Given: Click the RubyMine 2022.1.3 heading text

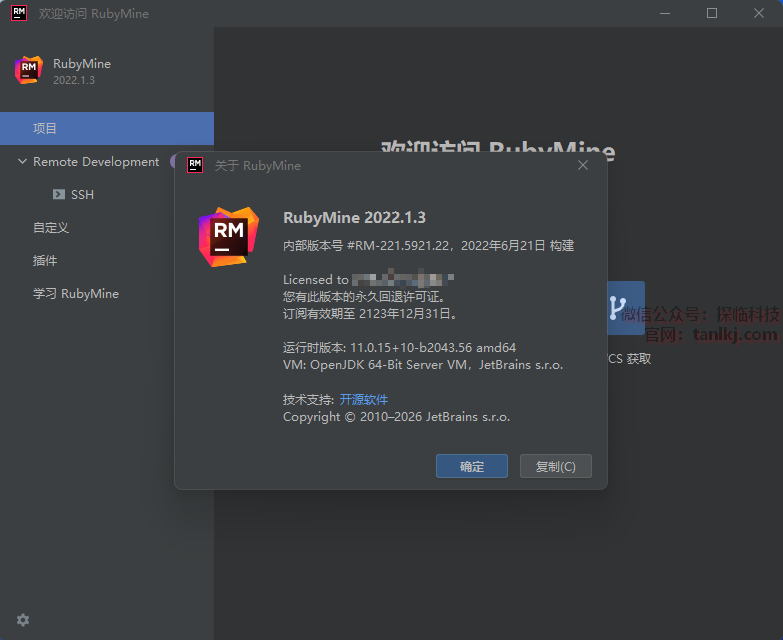Looking at the screenshot, I should point(354,218).
